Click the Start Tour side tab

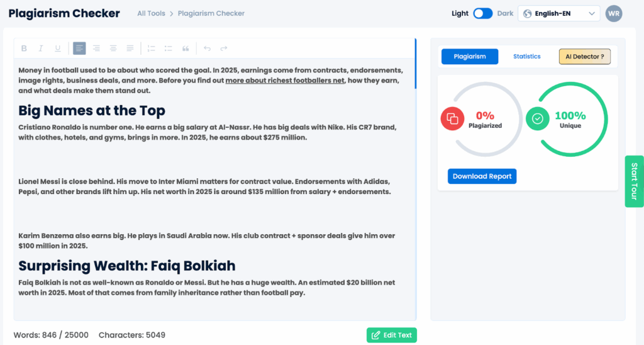click(634, 181)
